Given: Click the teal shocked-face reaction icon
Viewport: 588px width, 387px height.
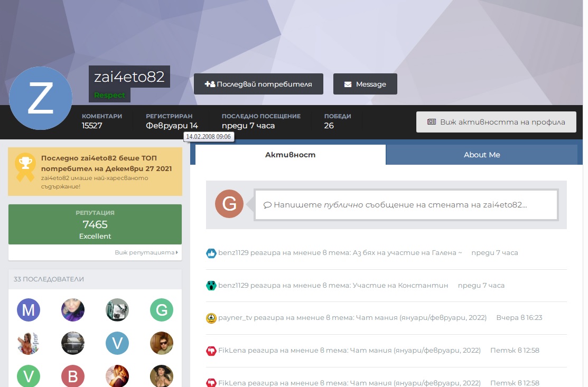Looking at the screenshot, I should coord(211,286).
